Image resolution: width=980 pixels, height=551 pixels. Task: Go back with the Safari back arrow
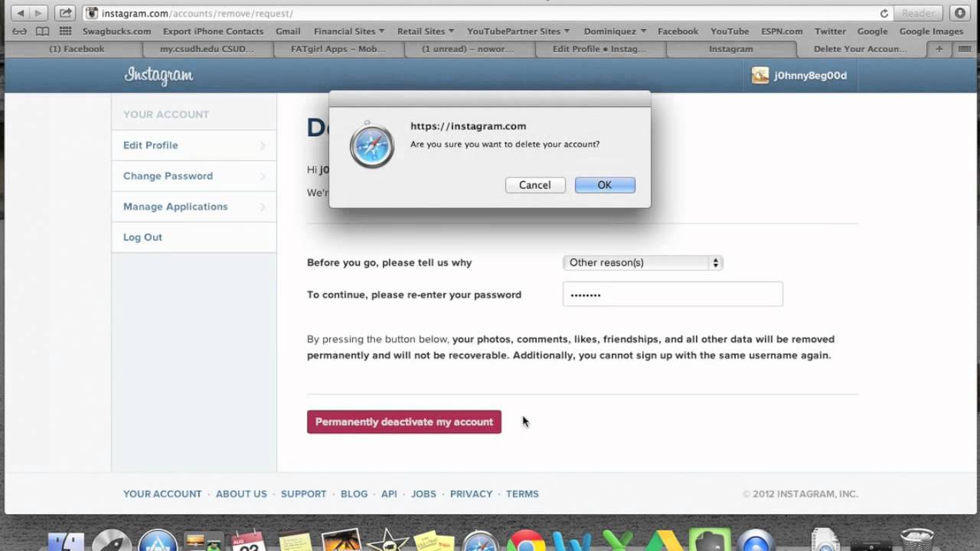click(x=21, y=13)
